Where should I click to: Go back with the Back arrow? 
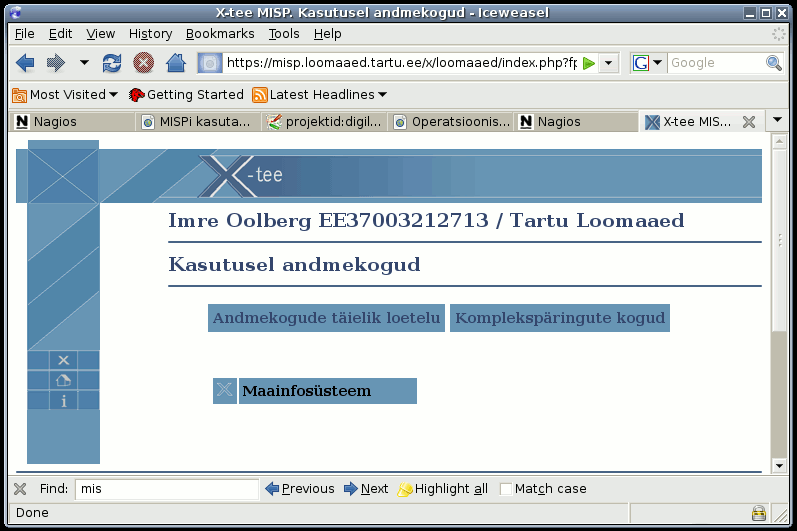click(x=25, y=63)
